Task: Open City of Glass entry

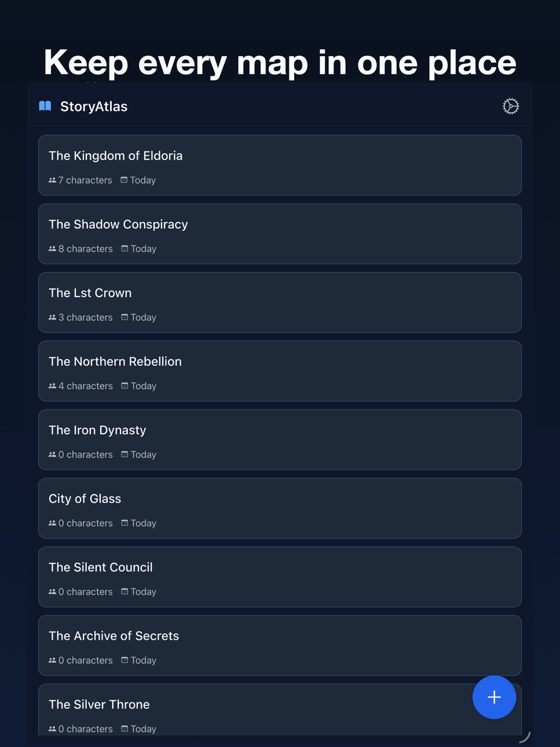Action: pyautogui.click(x=280, y=508)
